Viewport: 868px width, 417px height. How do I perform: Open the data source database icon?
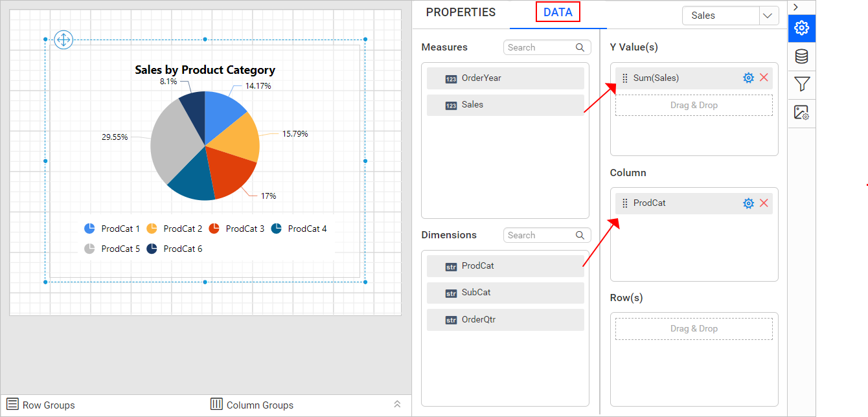(802, 56)
